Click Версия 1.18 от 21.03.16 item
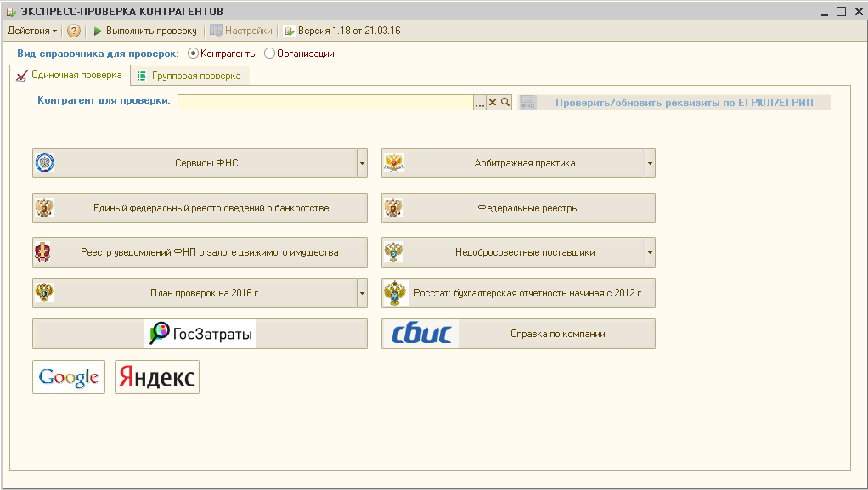Screen dimensions: 868x490 [342, 31]
